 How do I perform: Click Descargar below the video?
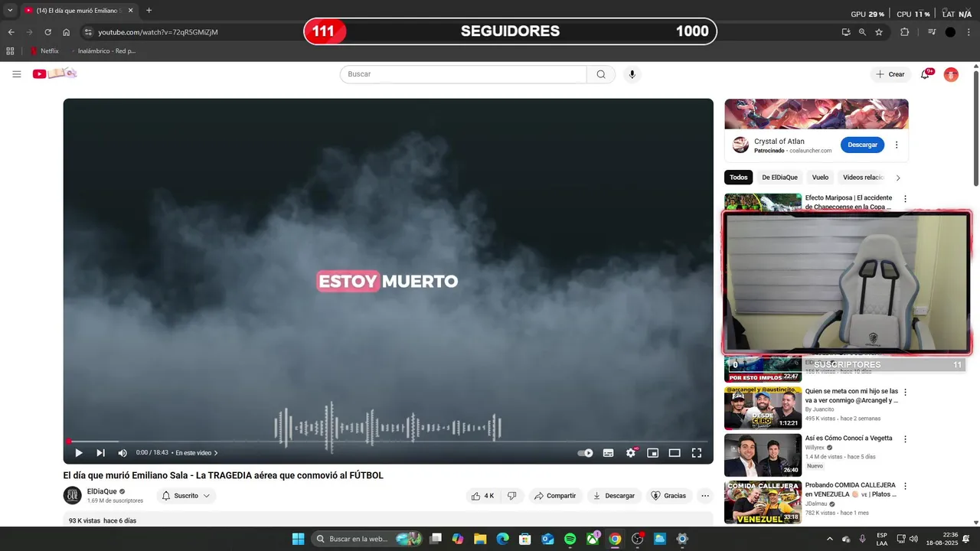[x=614, y=496]
